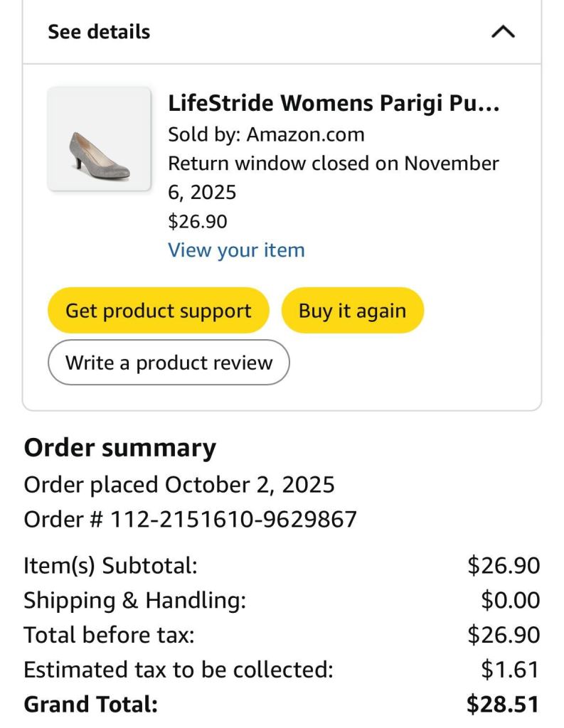Tap Estimated tax to be collected label
The width and height of the screenshot is (564, 728).
click(x=178, y=670)
